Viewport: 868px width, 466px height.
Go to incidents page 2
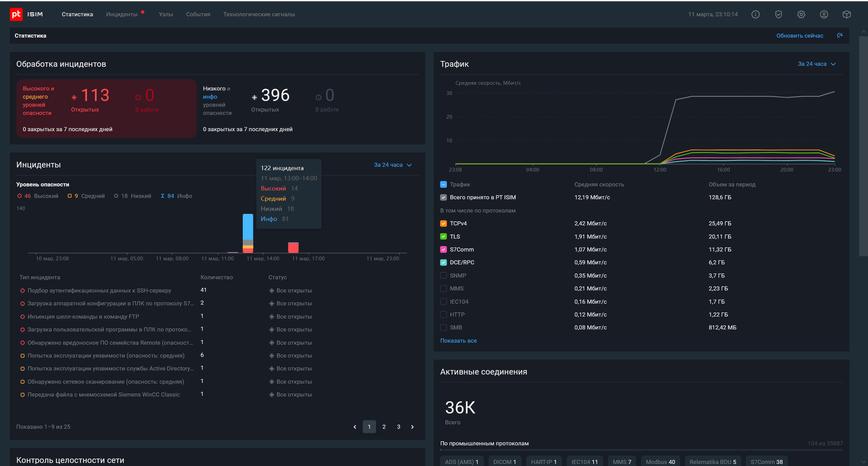(384, 427)
